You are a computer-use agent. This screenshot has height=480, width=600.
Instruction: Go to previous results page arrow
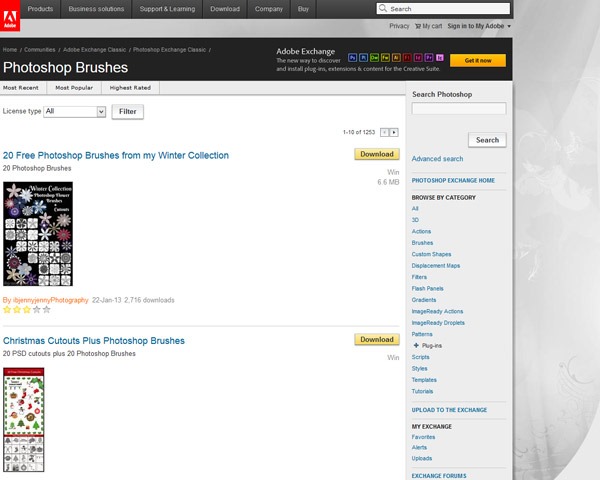tap(385, 132)
